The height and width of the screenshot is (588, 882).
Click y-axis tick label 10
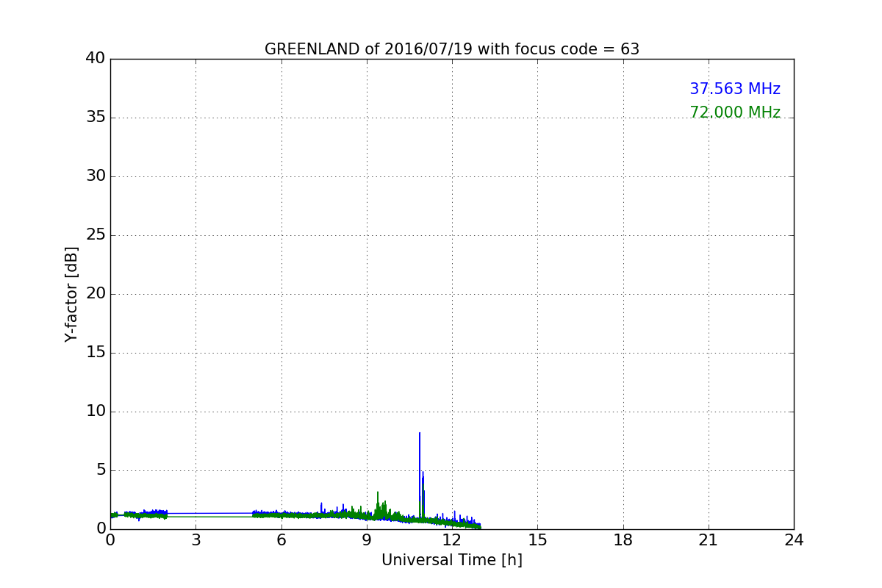[x=96, y=412]
